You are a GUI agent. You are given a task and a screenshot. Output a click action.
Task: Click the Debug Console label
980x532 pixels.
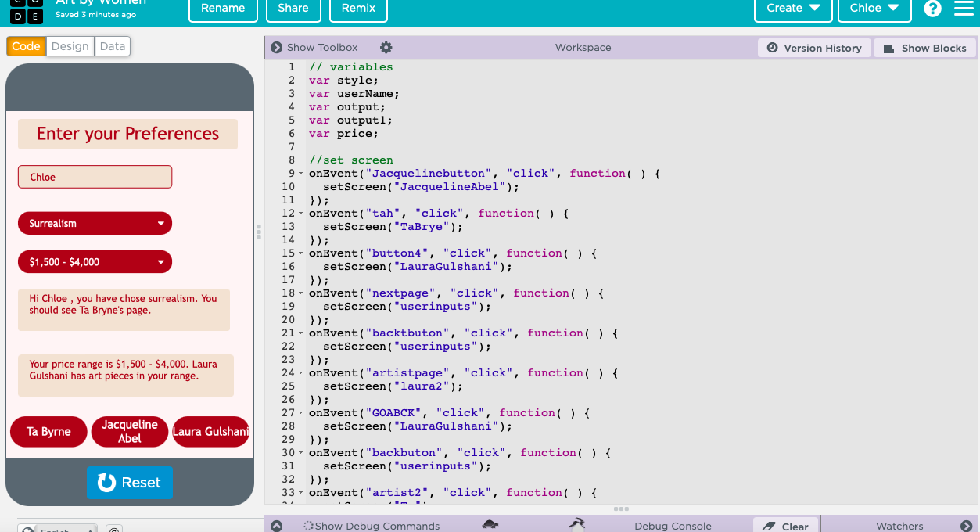[x=673, y=526]
